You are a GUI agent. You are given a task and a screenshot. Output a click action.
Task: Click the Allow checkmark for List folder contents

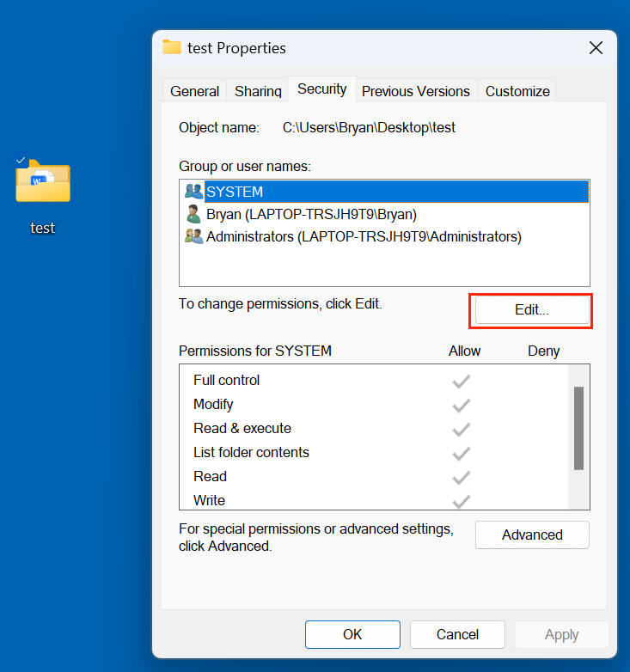(462, 453)
